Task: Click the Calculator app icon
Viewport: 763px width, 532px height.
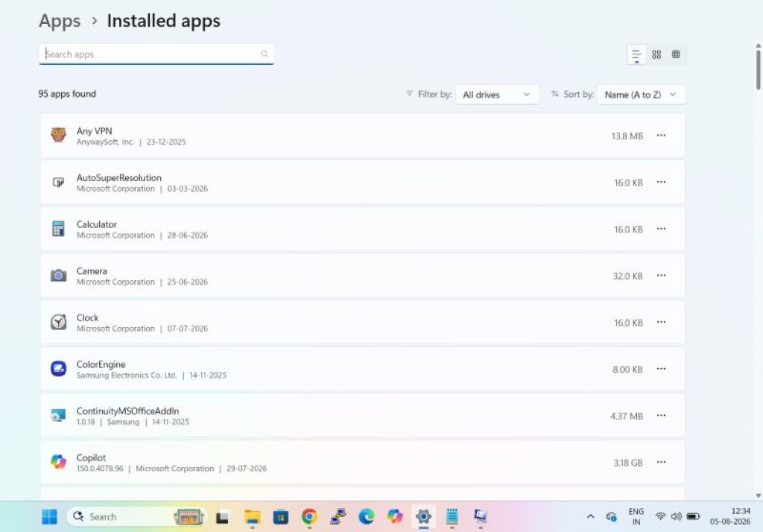Action: pyautogui.click(x=58, y=229)
